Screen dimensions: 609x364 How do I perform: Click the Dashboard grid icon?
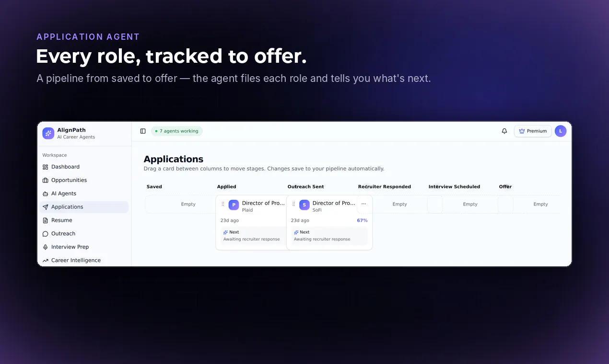[46, 167]
